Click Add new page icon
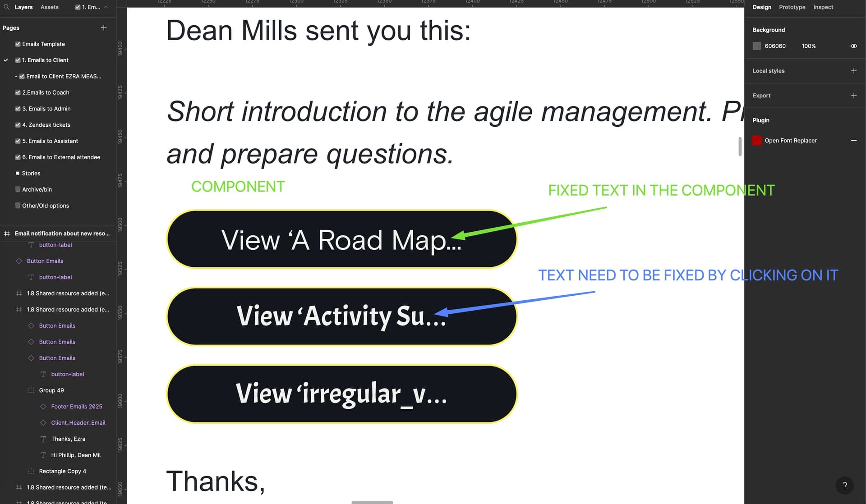The image size is (866, 504). click(x=104, y=28)
